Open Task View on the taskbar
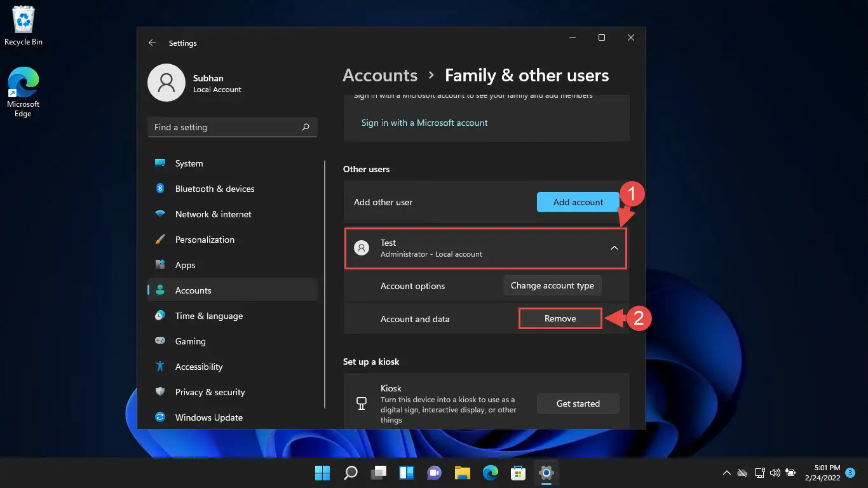This screenshot has width=868, height=488. 379,473
